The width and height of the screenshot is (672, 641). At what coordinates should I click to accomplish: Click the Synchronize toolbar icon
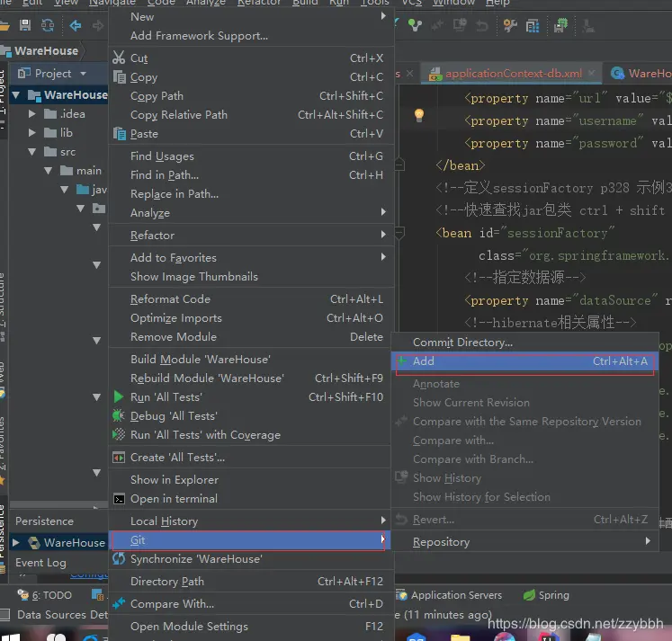click(x=48, y=26)
